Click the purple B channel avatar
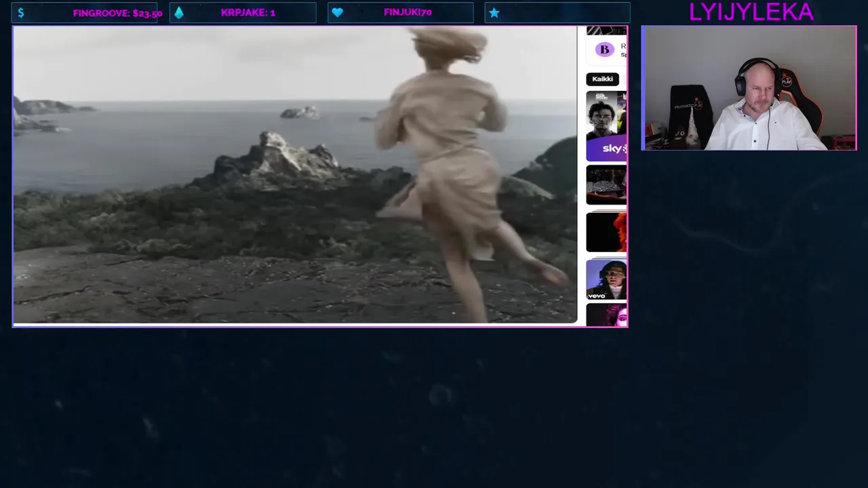The image size is (868, 488). (x=604, y=49)
